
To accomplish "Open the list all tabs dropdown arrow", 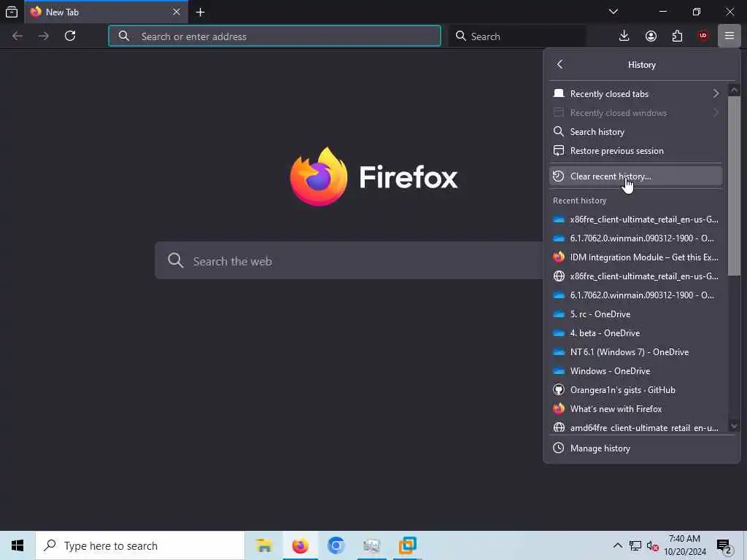I will click(x=613, y=12).
